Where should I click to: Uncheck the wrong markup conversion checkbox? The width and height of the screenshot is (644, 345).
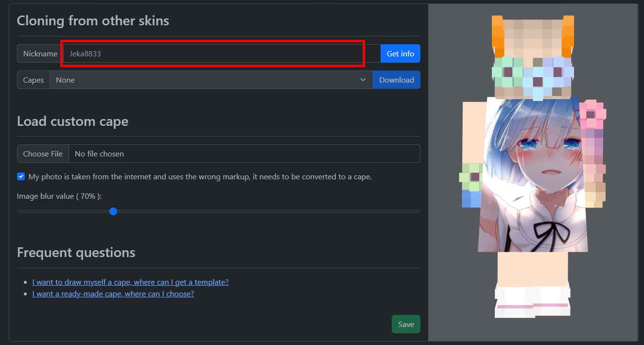pyautogui.click(x=21, y=176)
